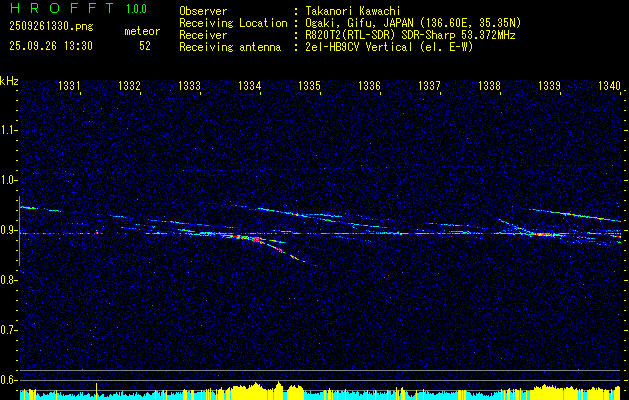Viewport: 629px width, 400px height.
Task: Click the 1335 time axis marker
Action: (310, 85)
